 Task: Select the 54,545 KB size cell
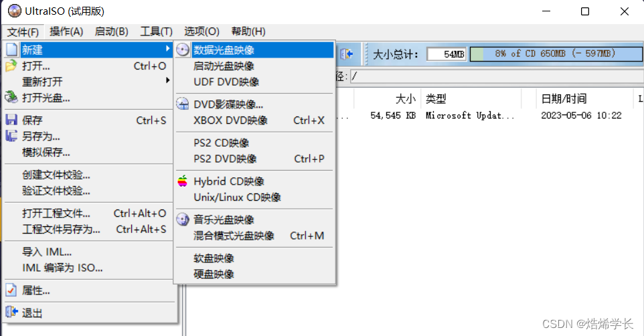tap(393, 115)
